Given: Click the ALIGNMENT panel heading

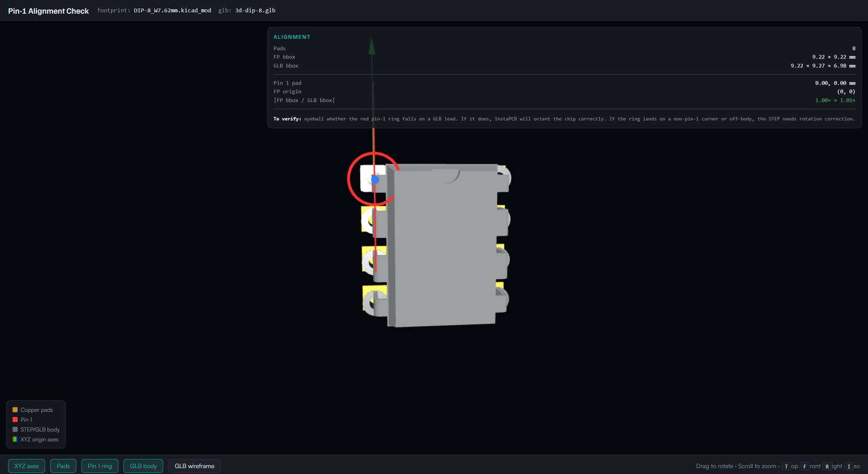Looking at the screenshot, I should point(292,37).
